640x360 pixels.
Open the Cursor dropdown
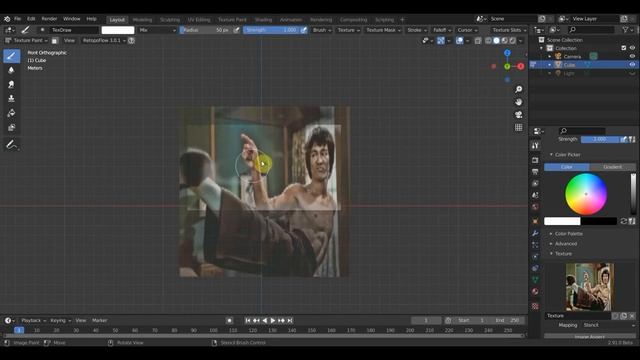point(467,30)
